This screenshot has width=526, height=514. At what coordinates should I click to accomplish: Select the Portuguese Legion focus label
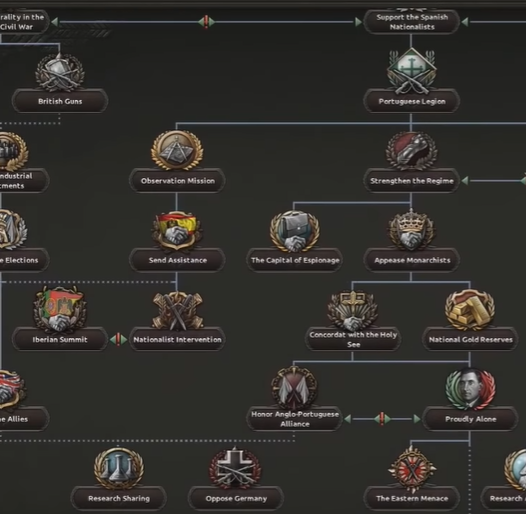point(412,101)
